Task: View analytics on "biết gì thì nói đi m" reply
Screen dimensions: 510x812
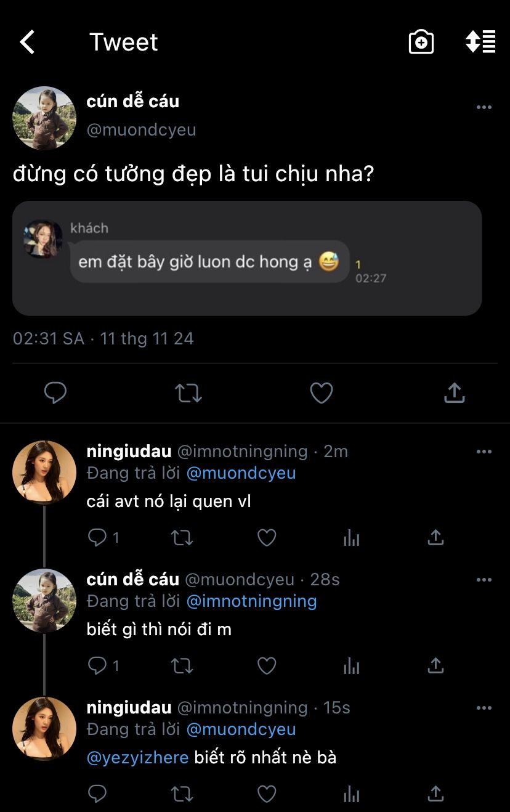Action: point(351,665)
